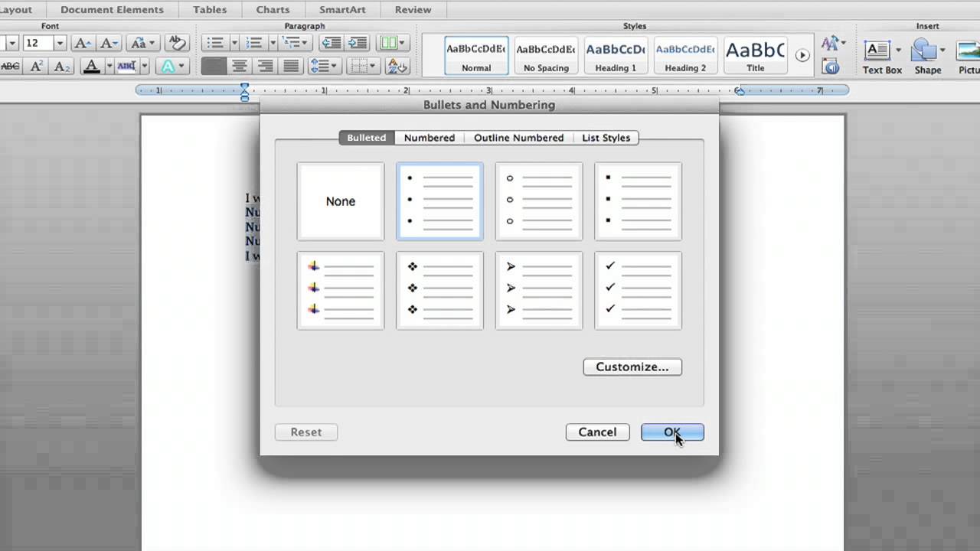Apply the Normal style
The width and height of the screenshot is (980, 551).
(x=476, y=55)
